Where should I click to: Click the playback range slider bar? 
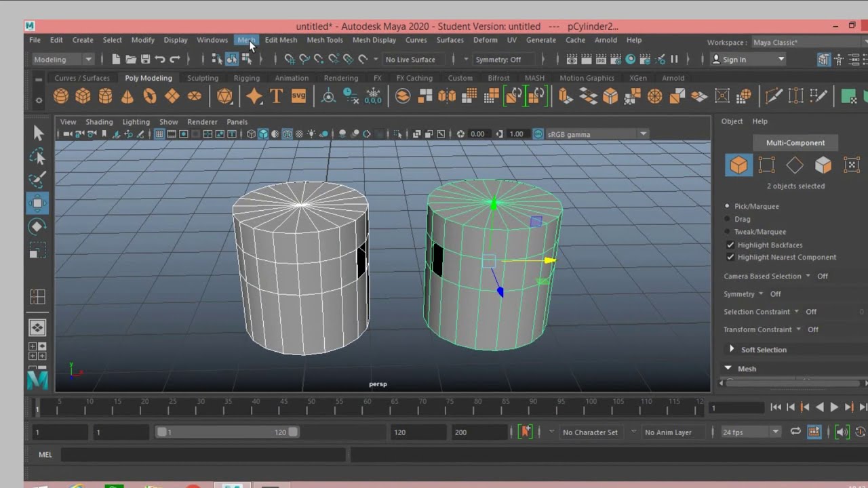click(x=227, y=432)
